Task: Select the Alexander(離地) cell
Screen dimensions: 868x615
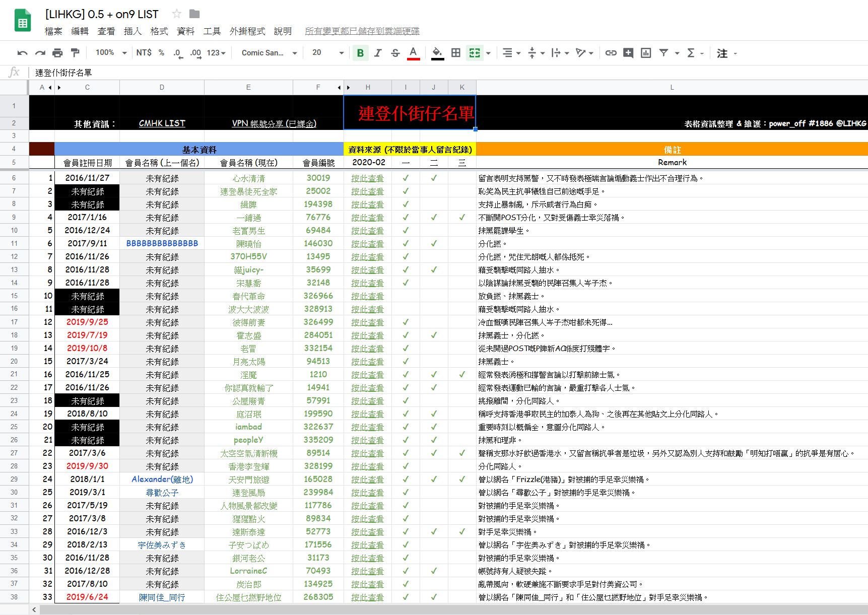Action: 162,479
